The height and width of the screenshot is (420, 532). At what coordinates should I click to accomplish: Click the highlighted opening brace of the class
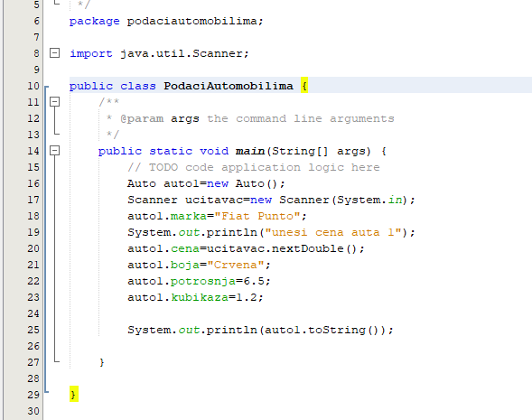tap(304, 86)
